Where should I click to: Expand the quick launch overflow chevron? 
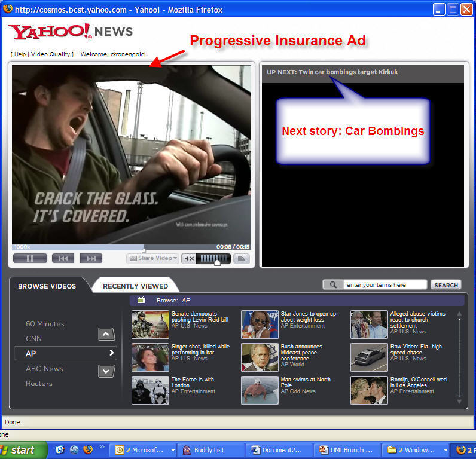tap(102, 446)
